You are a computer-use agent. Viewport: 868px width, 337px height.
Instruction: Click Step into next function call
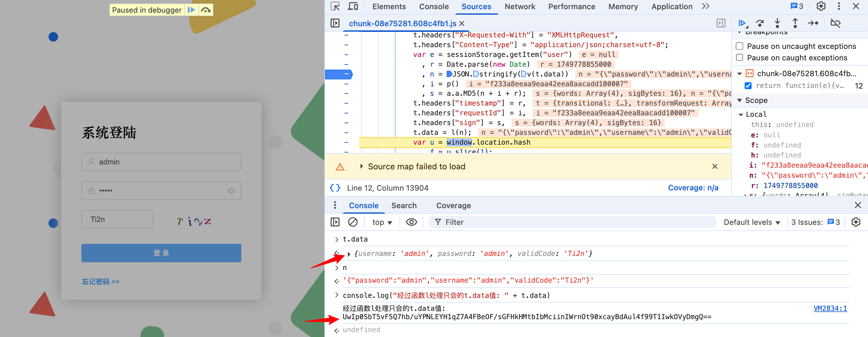click(x=777, y=23)
